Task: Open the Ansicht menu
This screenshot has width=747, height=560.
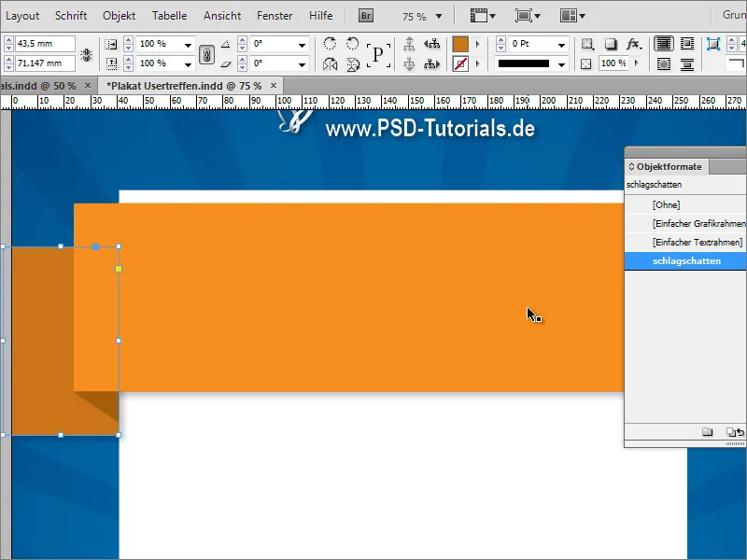Action: pyautogui.click(x=222, y=16)
